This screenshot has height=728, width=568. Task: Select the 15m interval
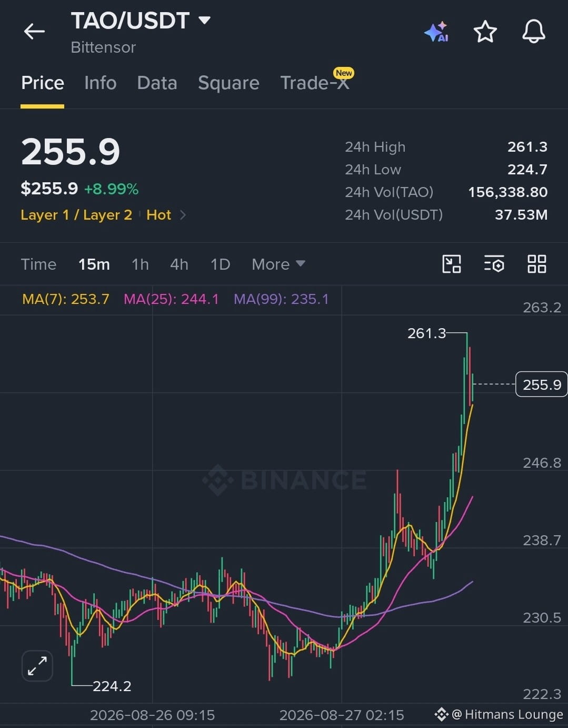(x=94, y=264)
